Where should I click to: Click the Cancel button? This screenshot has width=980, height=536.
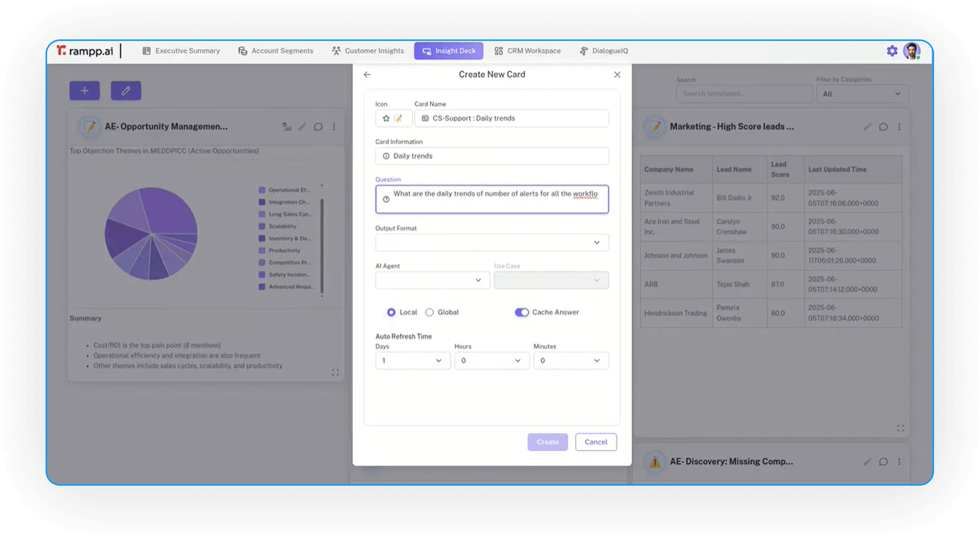pos(596,442)
